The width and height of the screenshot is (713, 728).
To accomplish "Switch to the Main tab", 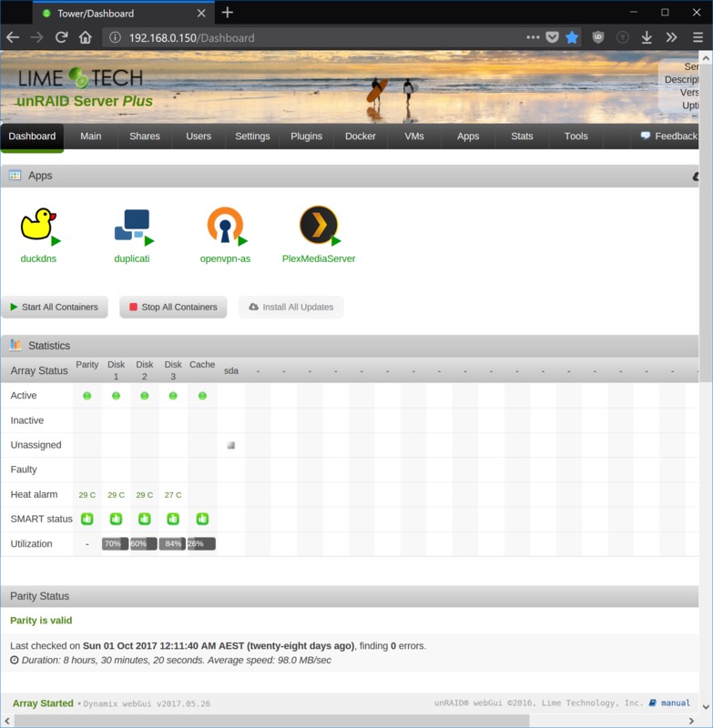I will tap(90, 136).
